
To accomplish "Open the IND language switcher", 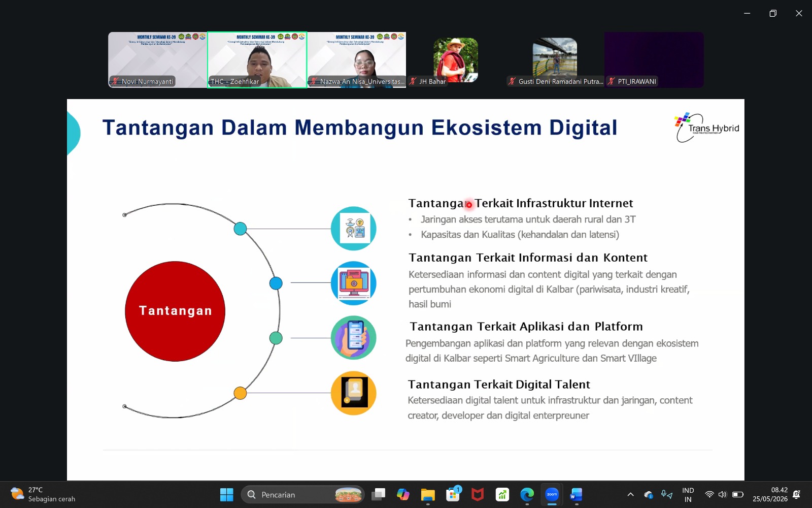I will (x=688, y=495).
